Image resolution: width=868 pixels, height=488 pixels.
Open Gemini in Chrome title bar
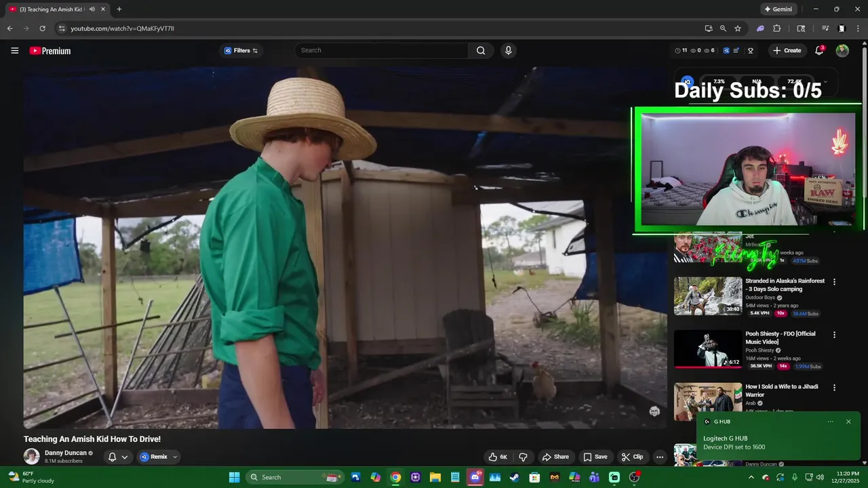coord(778,9)
